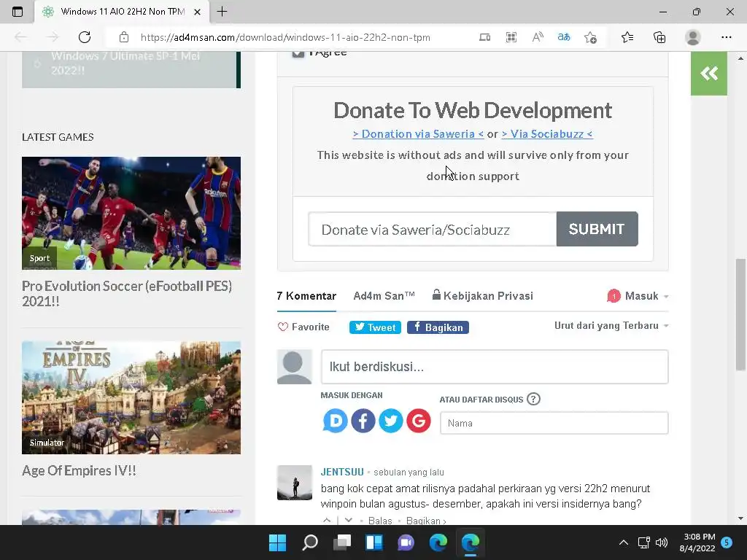The height and width of the screenshot is (560, 747).
Task: Click the browser profile avatar
Action: click(693, 37)
